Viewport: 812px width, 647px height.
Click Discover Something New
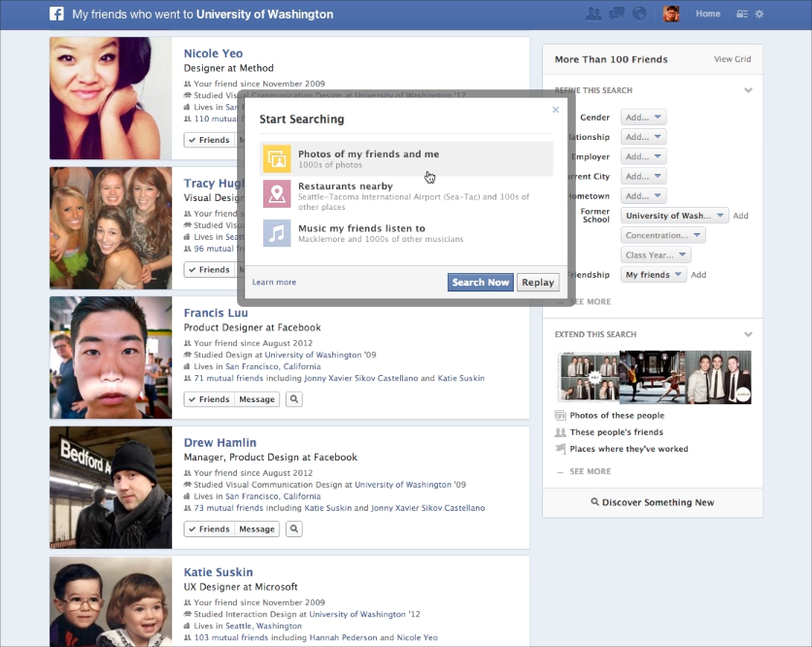pyautogui.click(x=653, y=502)
